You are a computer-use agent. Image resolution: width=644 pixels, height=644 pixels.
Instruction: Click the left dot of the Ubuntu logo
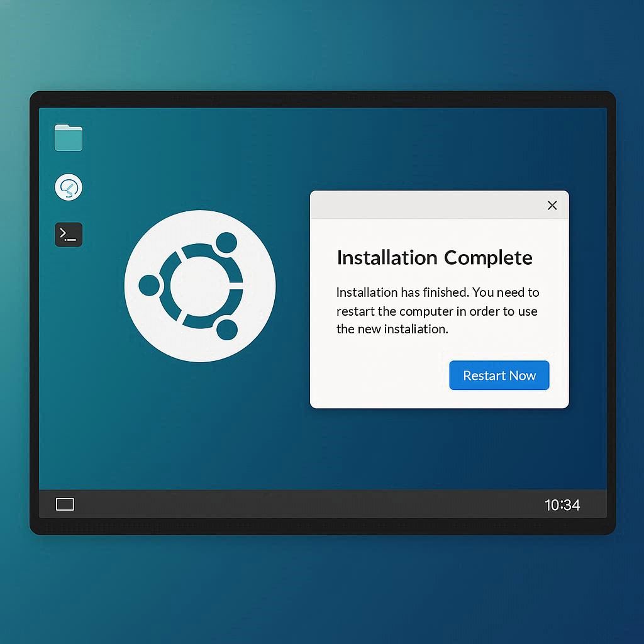149,286
